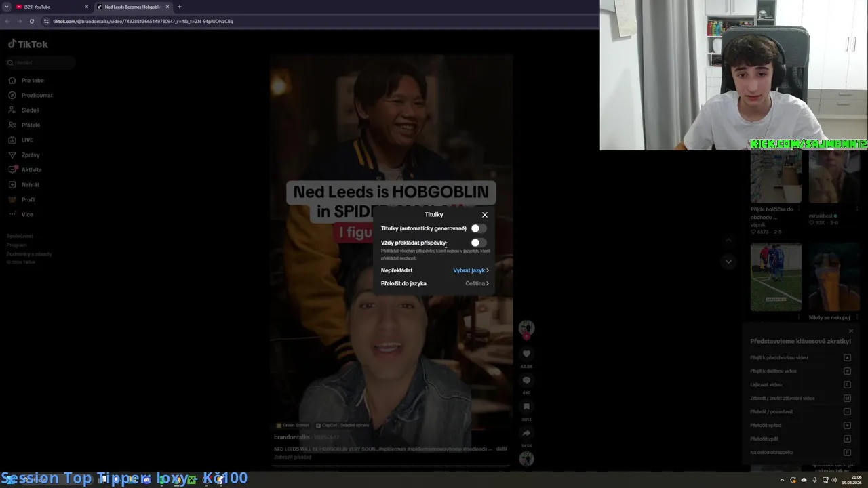Close the YouTube tab
868x488 pixels.
pos(87,7)
